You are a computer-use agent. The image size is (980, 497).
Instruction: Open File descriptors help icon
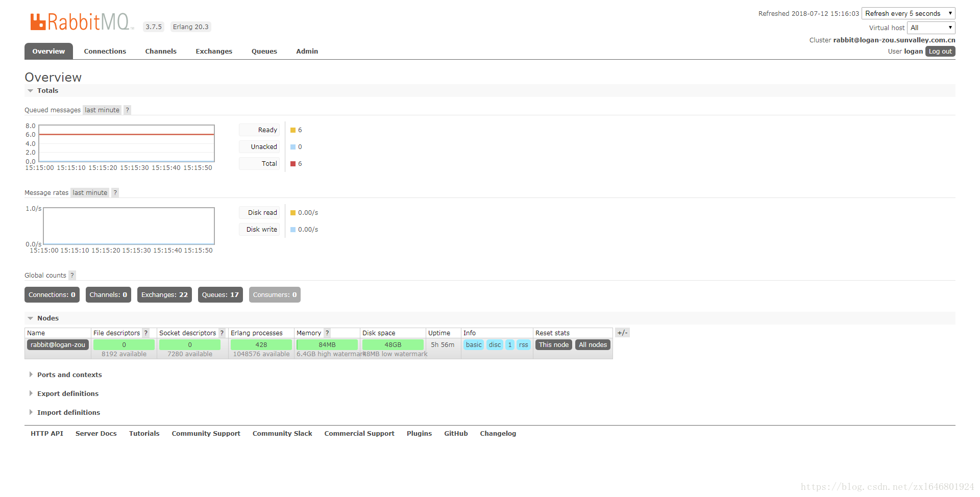[146, 333]
